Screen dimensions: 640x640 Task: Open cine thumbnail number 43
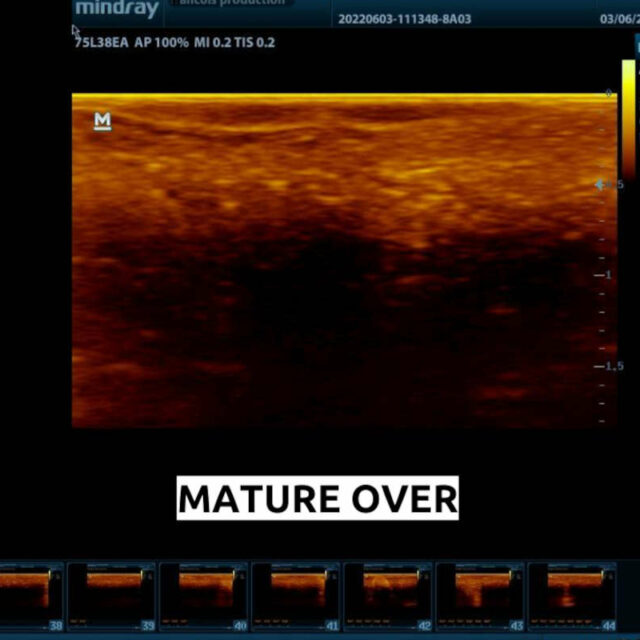pyautogui.click(x=480, y=597)
